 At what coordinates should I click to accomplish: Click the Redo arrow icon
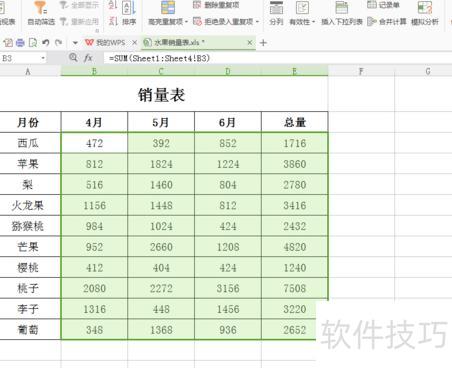coord(59,43)
